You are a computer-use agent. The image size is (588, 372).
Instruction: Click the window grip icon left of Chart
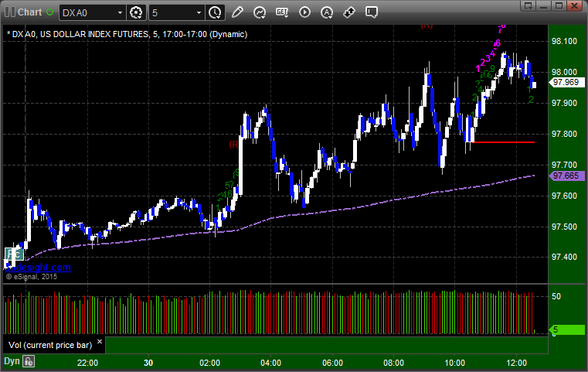coord(10,12)
